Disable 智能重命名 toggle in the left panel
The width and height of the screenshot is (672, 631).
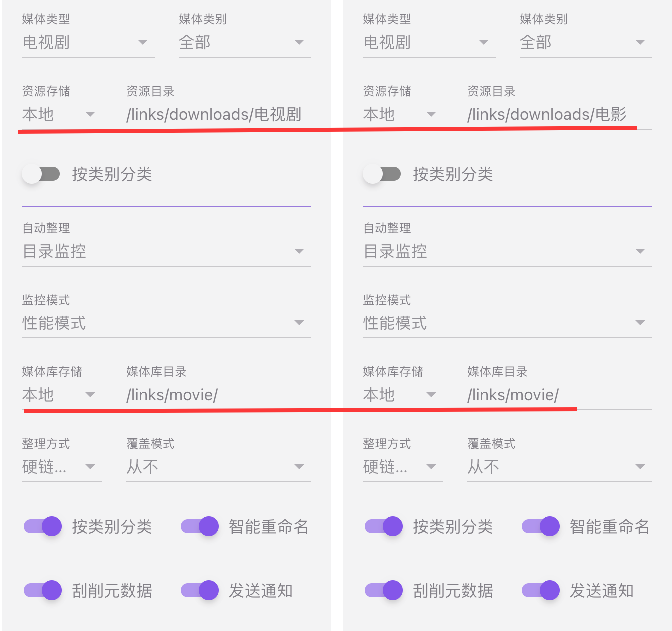click(x=200, y=526)
